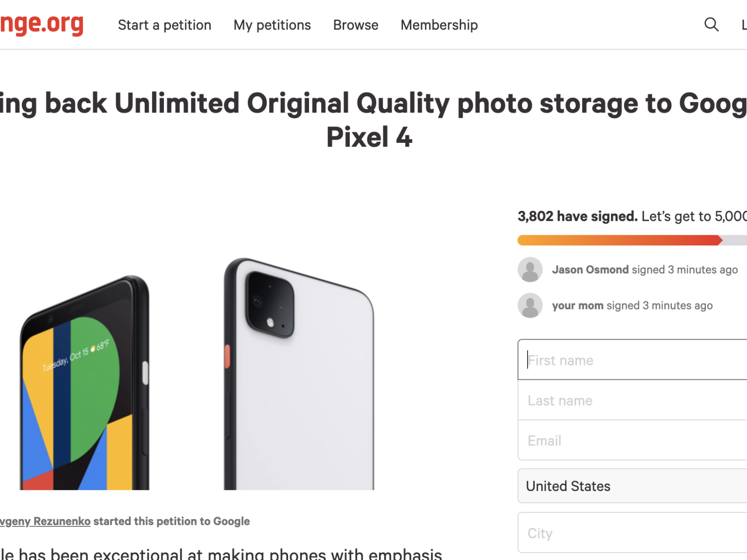Select Membership in the navigation
Screen dimensions: 747x560
pos(439,25)
